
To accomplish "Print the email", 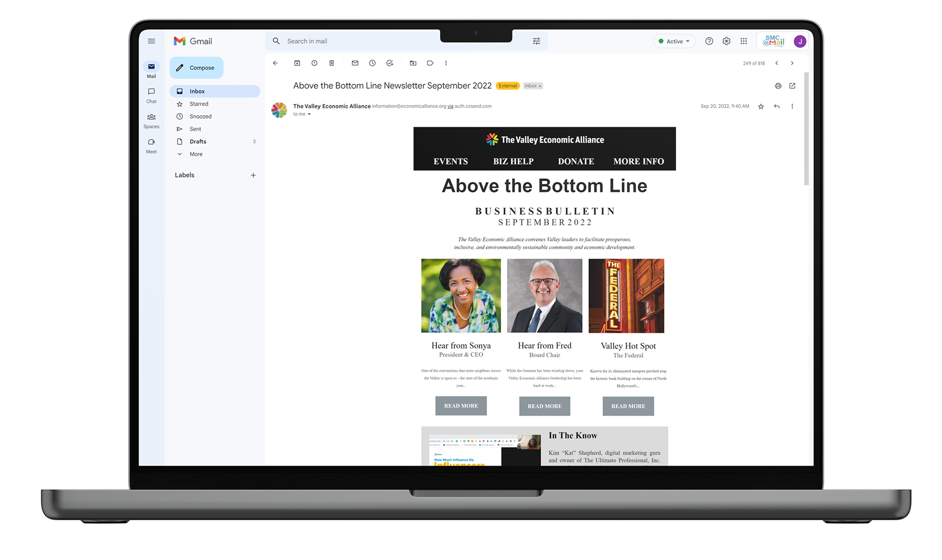I will point(778,86).
